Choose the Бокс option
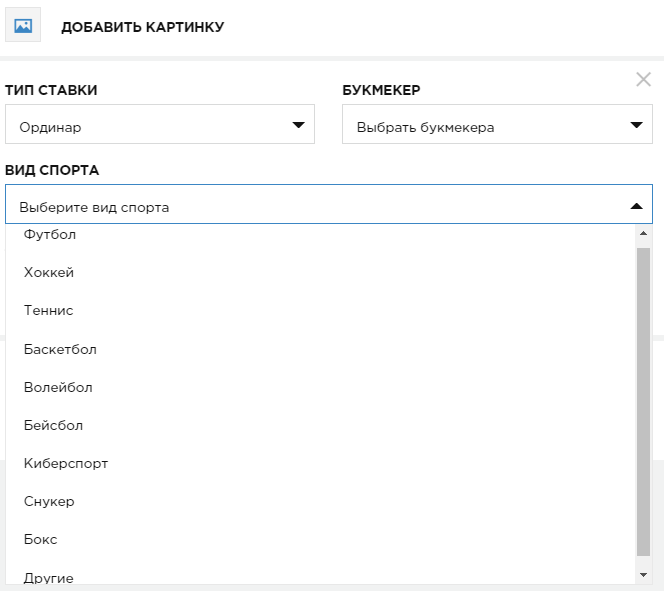Viewport: 664px width, 591px height. (321, 539)
